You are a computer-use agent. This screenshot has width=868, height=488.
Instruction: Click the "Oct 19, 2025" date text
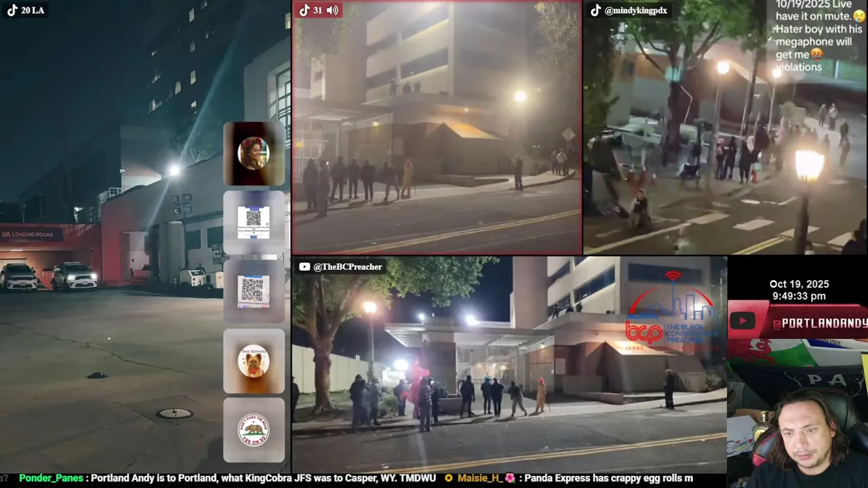click(x=799, y=284)
